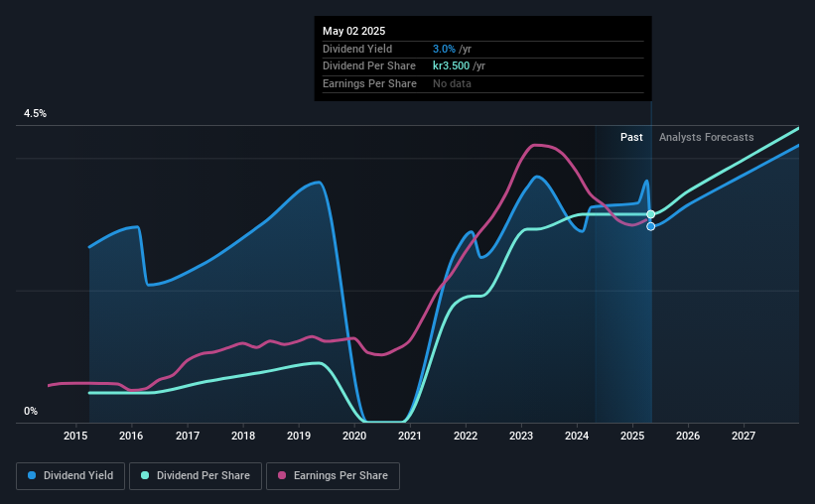Image resolution: width=815 pixels, height=504 pixels.
Task: Click the 2022 x-axis label
Action: coord(466,436)
